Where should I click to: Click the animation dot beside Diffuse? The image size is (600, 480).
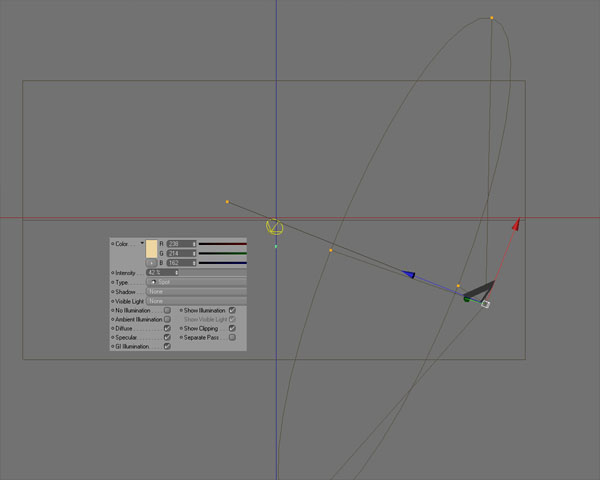click(x=112, y=328)
